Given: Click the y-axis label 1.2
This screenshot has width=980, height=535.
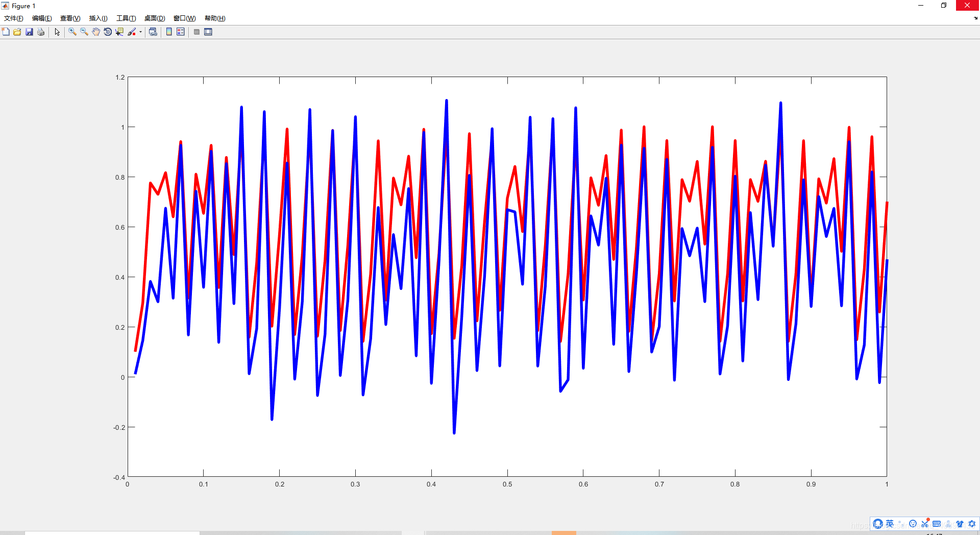Looking at the screenshot, I should coord(120,78).
